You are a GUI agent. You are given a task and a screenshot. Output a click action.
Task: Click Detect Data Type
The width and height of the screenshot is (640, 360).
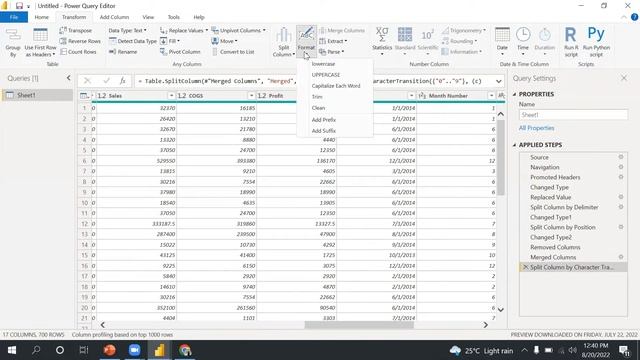tap(133, 41)
